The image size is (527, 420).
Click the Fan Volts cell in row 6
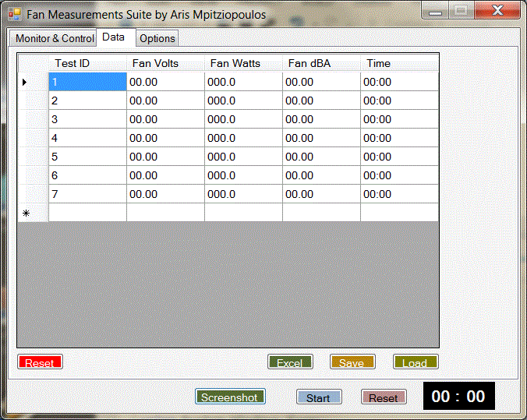pos(165,175)
